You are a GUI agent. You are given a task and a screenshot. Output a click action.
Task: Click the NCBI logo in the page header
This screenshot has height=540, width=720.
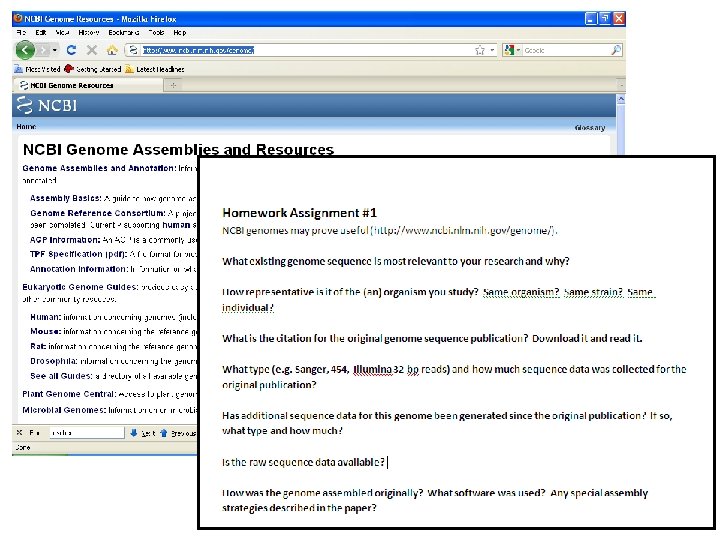[46, 105]
